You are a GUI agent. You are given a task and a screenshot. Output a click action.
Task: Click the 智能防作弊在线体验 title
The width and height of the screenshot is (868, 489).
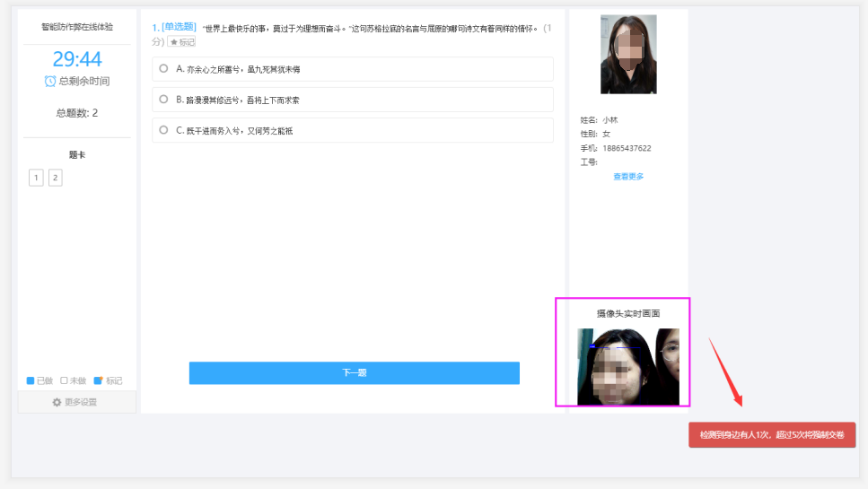77,27
